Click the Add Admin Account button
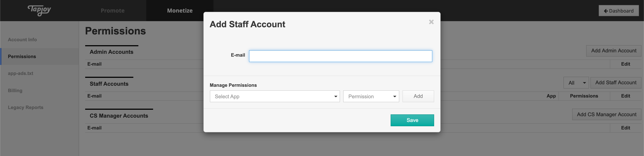The height and width of the screenshot is (156, 644). (613, 51)
